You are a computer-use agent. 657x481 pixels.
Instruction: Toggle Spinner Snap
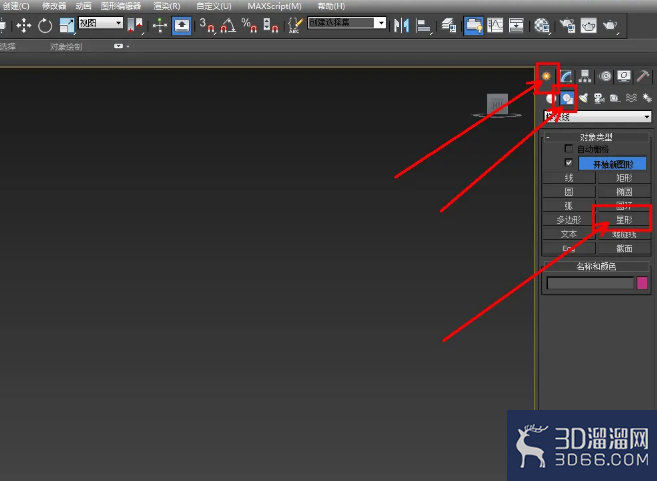tap(271, 26)
